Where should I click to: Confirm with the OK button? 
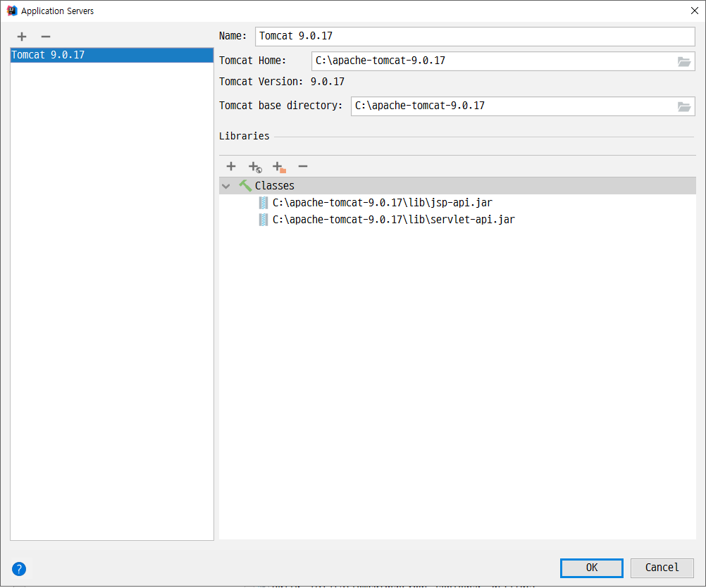592,568
